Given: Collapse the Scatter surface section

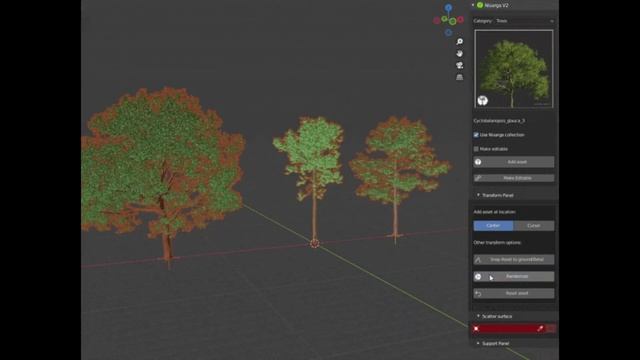Looking at the screenshot, I should 478,316.
